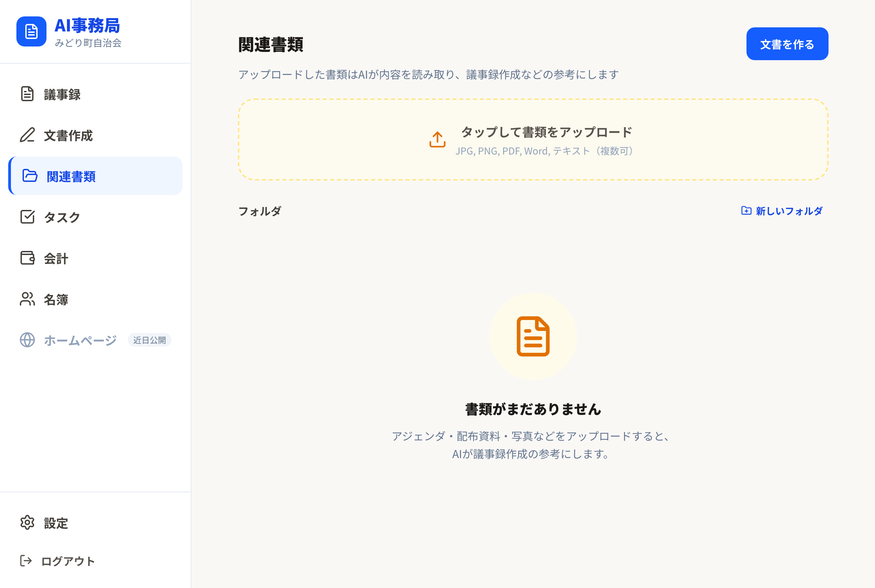Image resolution: width=875 pixels, height=588 pixels.
Task: Open the 議事録 menu item
Action: [95, 94]
